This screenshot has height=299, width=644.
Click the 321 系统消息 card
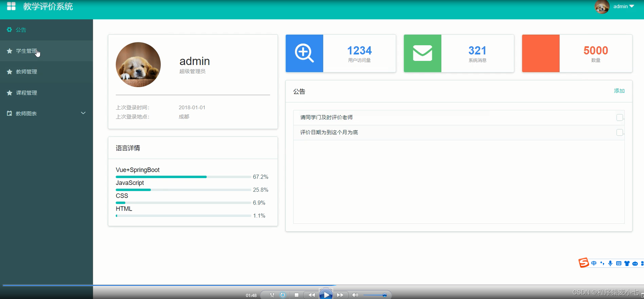pyautogui.click(x=459, y=53)
